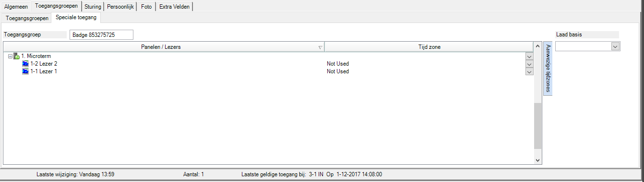Click the Tijd zone column header
The width and height of the screenshot is (644, 182).
click(x=429, y=47)
